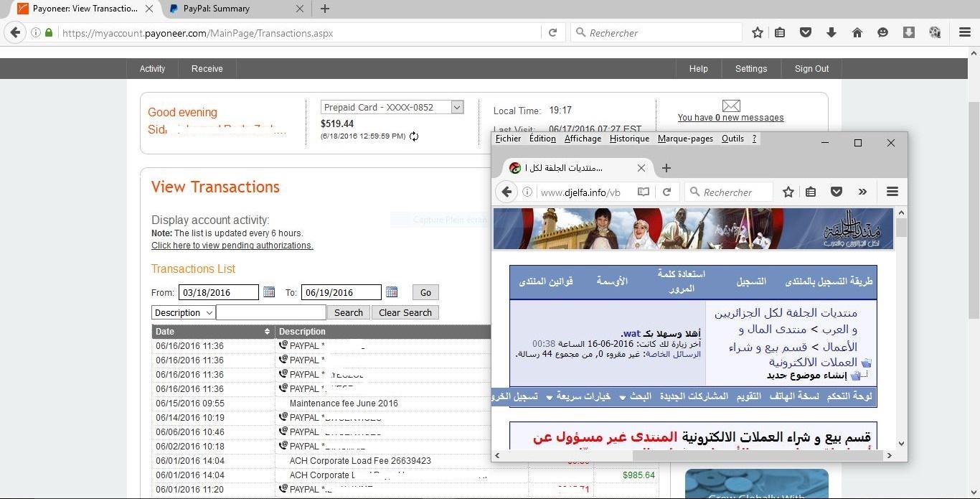
Task: Open the Historique menu
Action: point(629,139)
